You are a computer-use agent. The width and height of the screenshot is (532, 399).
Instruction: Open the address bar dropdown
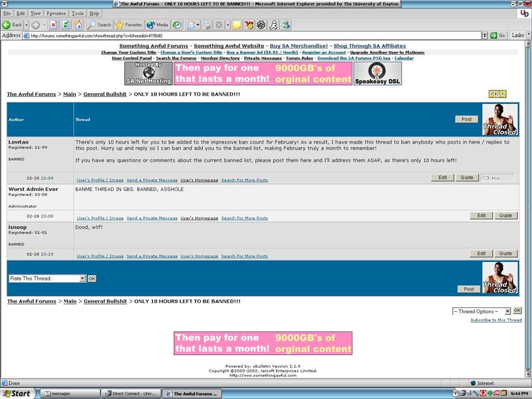[x=485, y=35]
